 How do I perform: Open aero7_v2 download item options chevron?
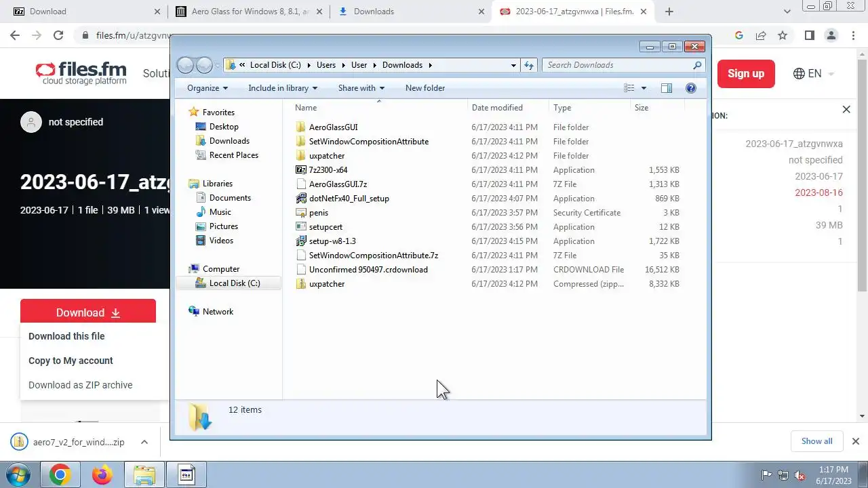144,442
